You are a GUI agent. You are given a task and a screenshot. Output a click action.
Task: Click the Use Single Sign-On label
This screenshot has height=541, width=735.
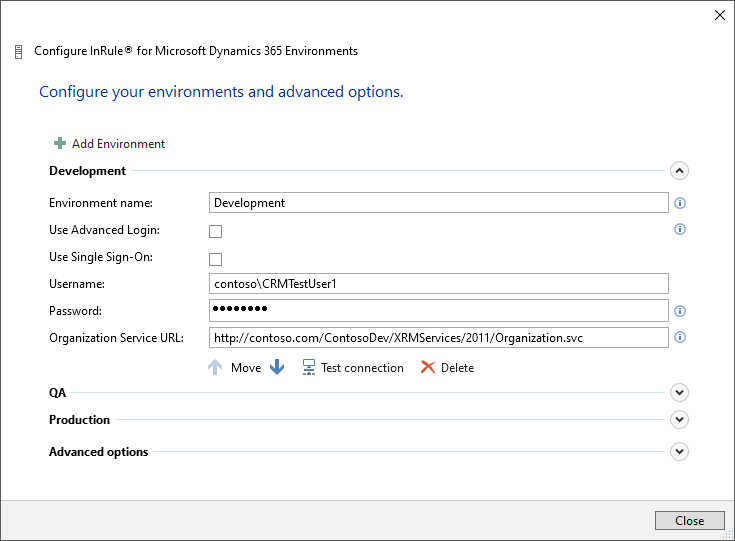tap(101, 257)
